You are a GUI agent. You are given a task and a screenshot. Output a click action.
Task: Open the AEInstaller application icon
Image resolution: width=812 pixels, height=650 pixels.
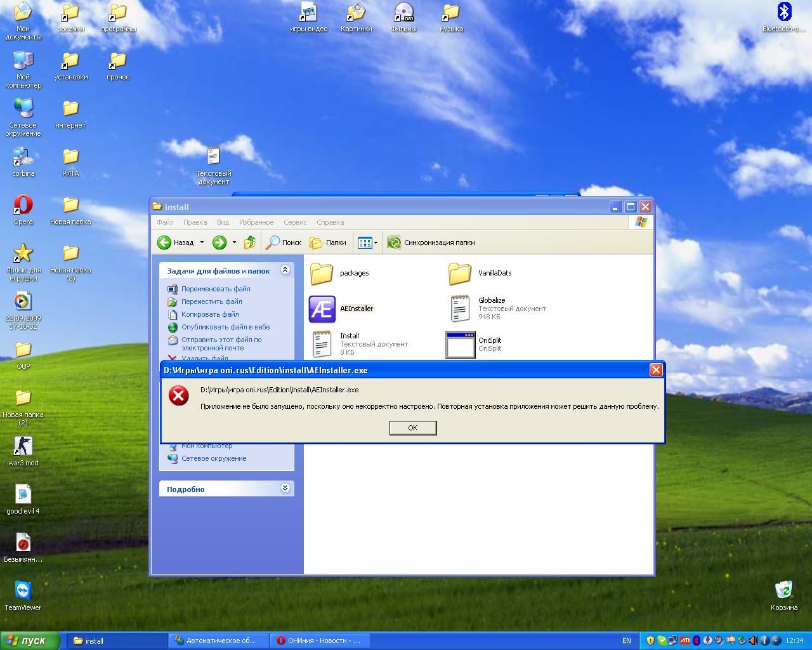click(x=322, y=309)
